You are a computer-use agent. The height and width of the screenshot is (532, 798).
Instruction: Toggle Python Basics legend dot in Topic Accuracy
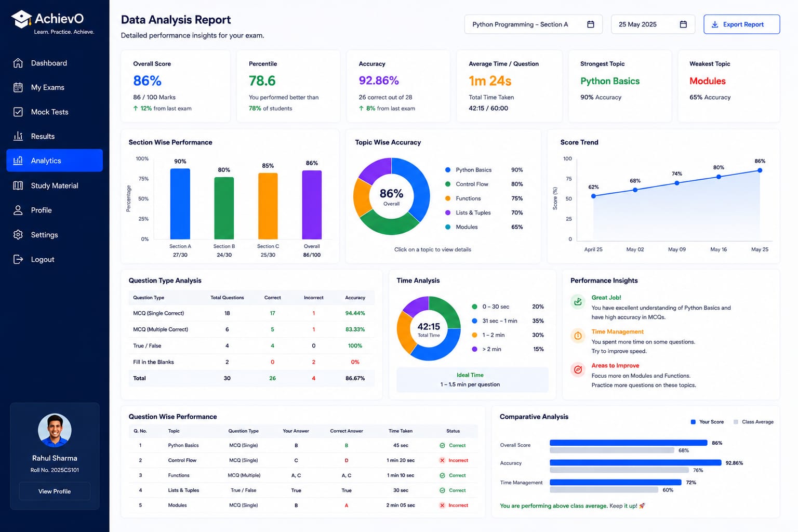(448, 170)
